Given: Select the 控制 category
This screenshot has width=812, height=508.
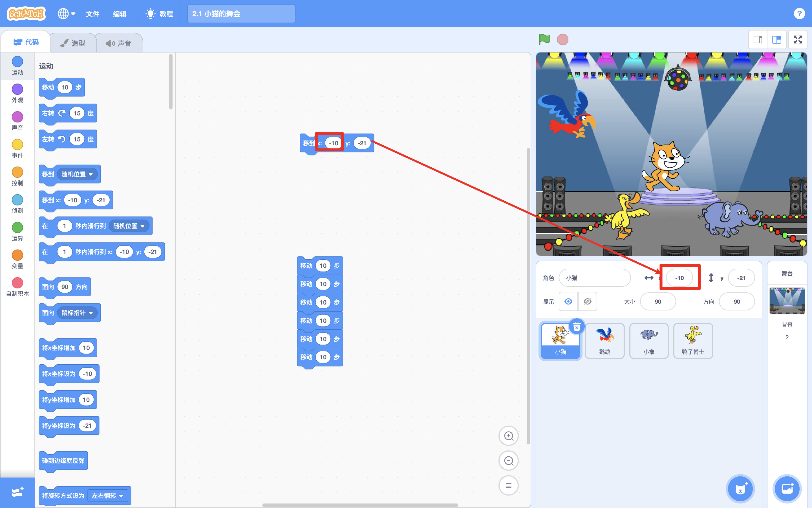Looking at the screenshot, I should coord(17,176).
